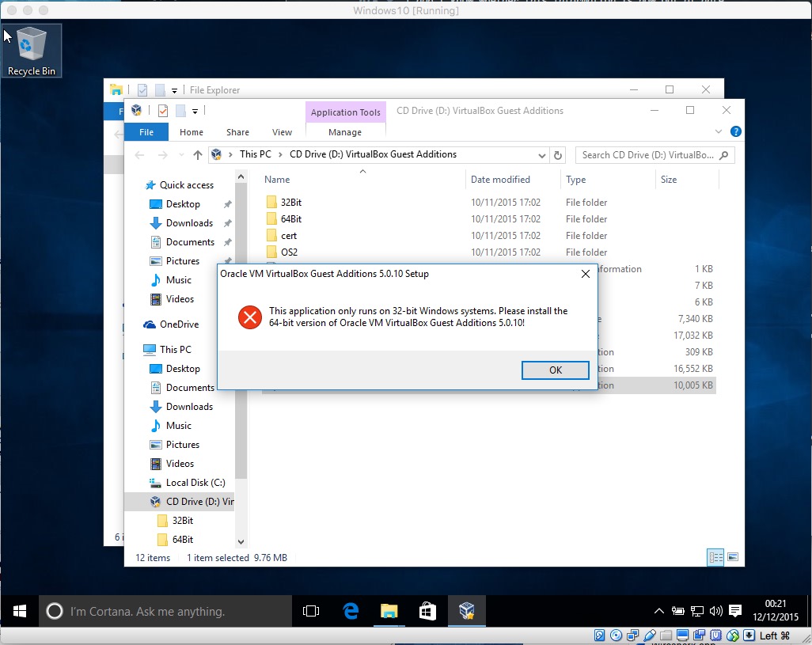Viewport: 812px width, 645px height.
Task: Open Music under Quick access
Action: 179,280
